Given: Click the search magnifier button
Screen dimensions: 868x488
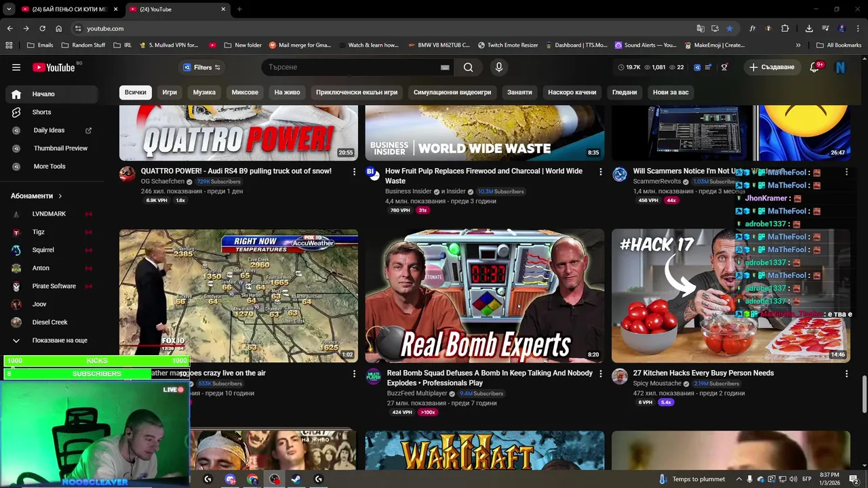Looking at the screenshot, I should 468,67.
